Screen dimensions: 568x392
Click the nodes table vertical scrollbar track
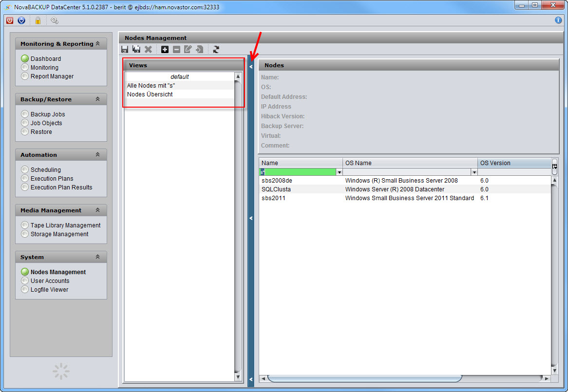pos(554,275)
